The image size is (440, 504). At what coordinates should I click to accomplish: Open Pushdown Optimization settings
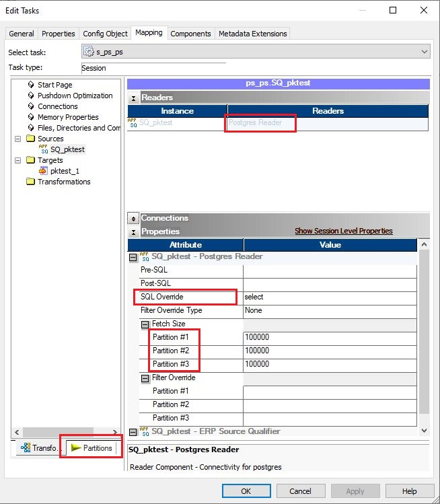point(75,96)
